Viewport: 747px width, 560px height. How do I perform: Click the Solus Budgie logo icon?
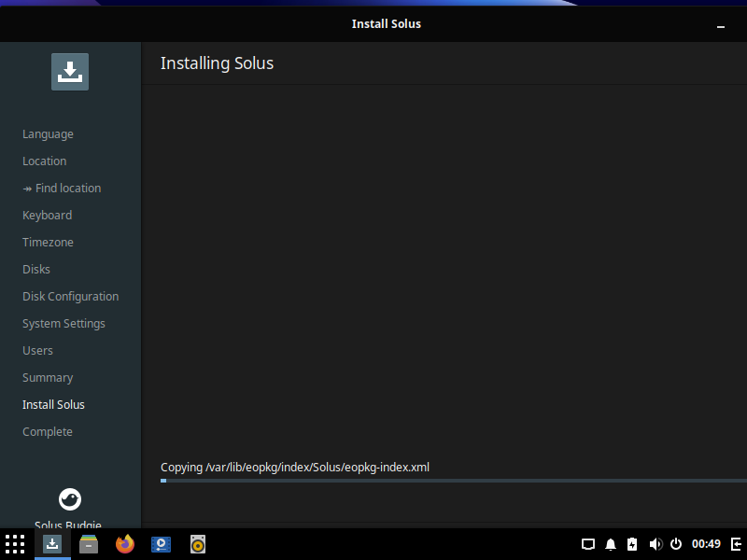click(x=70, y=499)
